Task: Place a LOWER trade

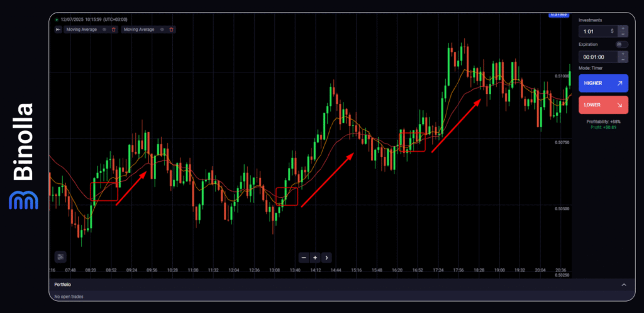Action: [x=602, y=105]
